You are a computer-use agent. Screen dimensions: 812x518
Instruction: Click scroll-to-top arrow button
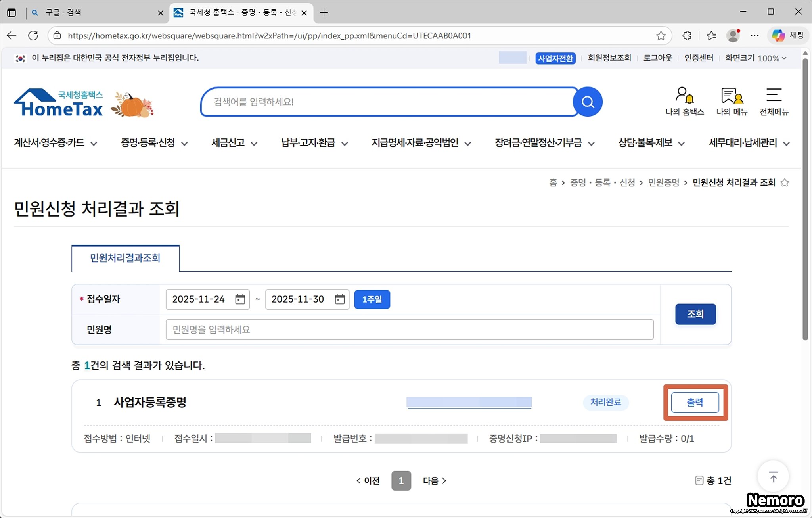tap(773, 476)
